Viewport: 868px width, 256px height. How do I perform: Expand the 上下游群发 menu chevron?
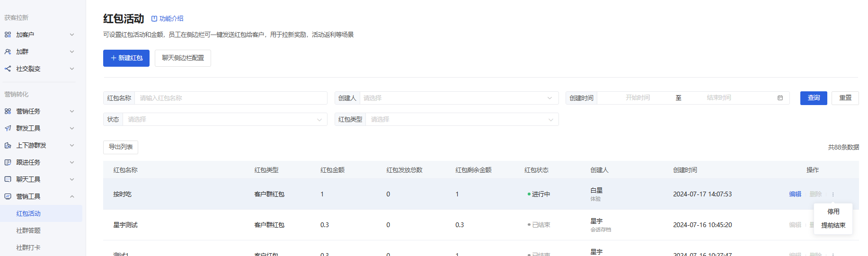coord(72,145)
